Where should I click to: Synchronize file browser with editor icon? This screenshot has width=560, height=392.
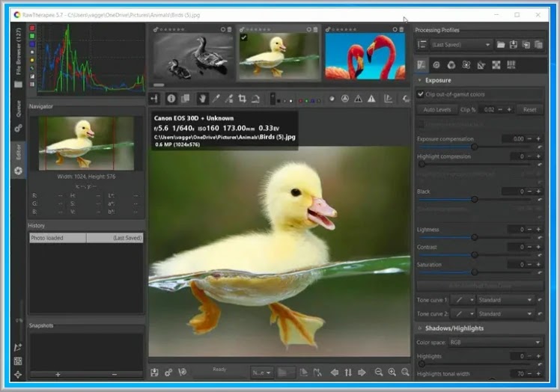(348, 373)
